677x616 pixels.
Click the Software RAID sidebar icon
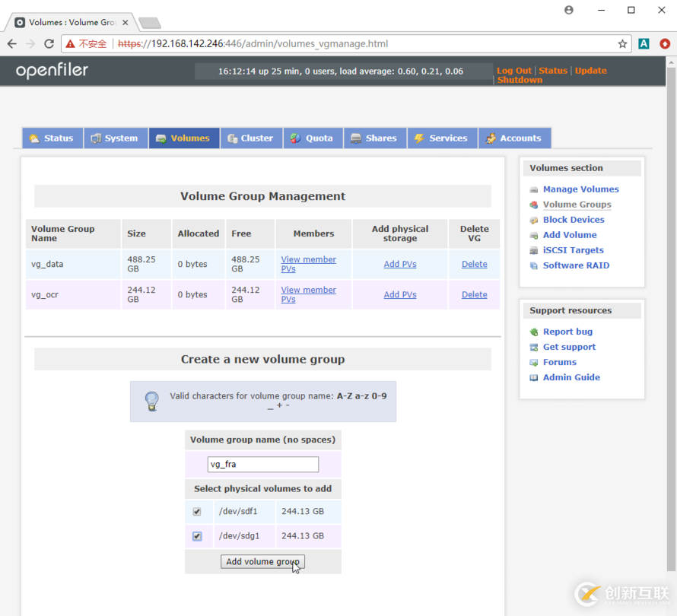click(x=534, y=265)
